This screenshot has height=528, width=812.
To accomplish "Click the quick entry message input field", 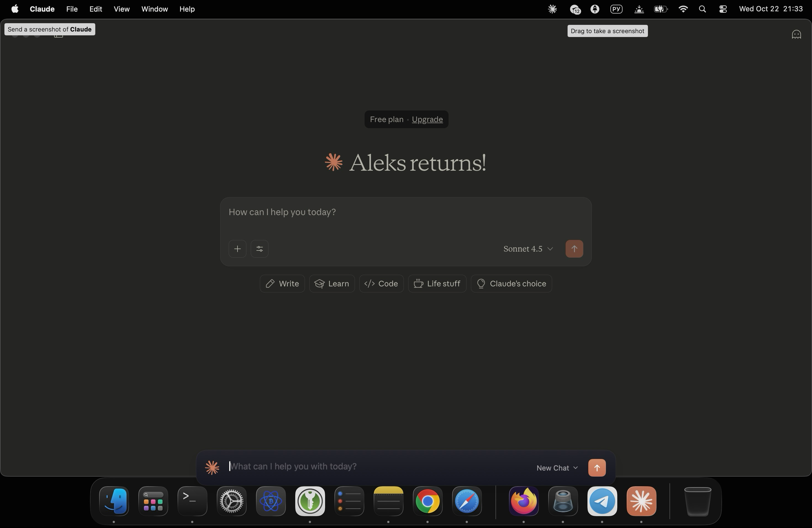I will [341, 466].
